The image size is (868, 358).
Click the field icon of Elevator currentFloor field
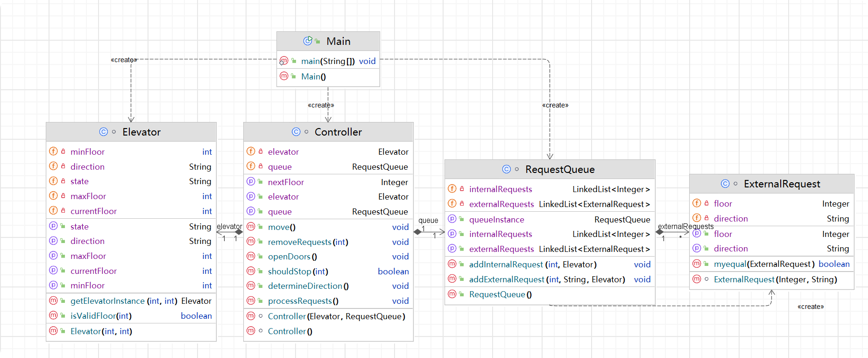53,210
